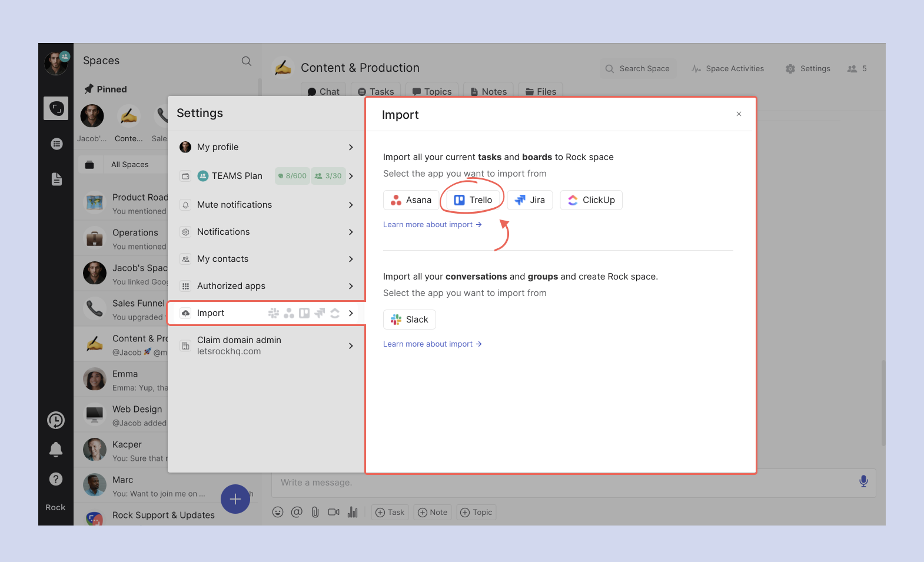The height and width of the screenshot is (562, 924).
Task: Choose Slack for conversation import
Action: [x=410, y=320]
